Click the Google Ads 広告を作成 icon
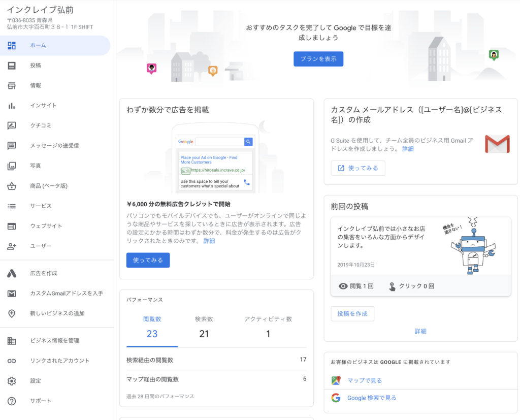Viewport: 520px width, 420px height. (x=12, y=273)
